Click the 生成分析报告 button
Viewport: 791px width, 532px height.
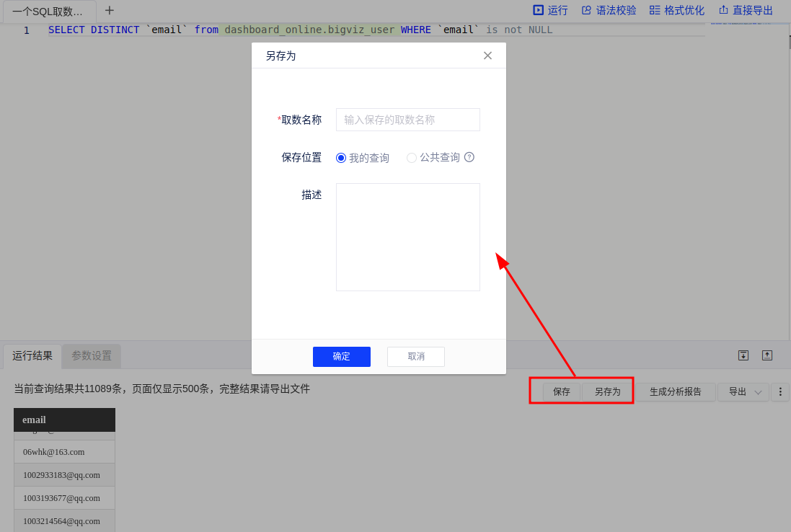pos(675,392)
